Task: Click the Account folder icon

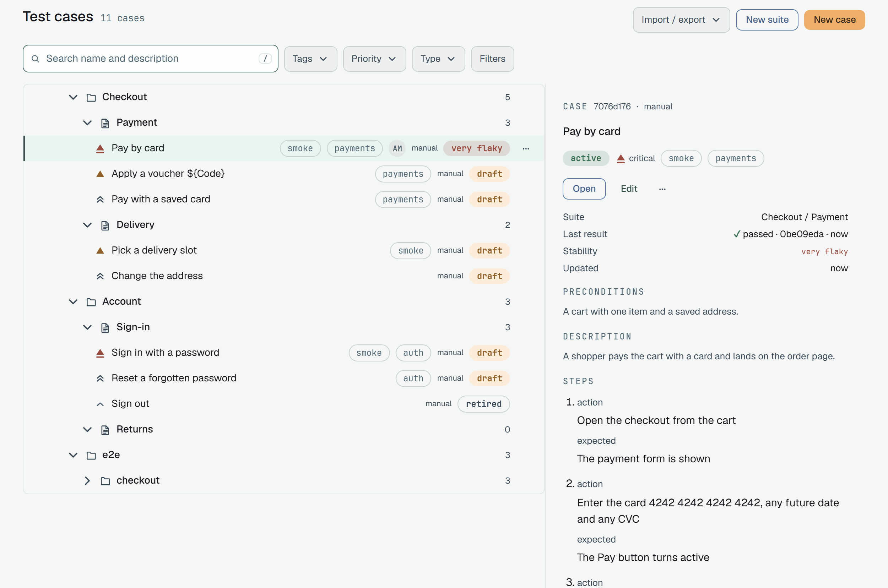Action: 91,302
